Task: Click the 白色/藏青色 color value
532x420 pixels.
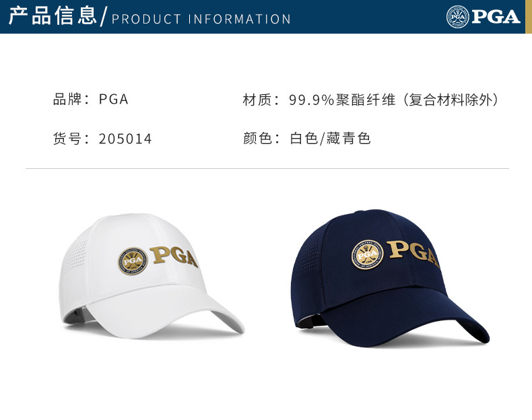Action: coord(330,138)
